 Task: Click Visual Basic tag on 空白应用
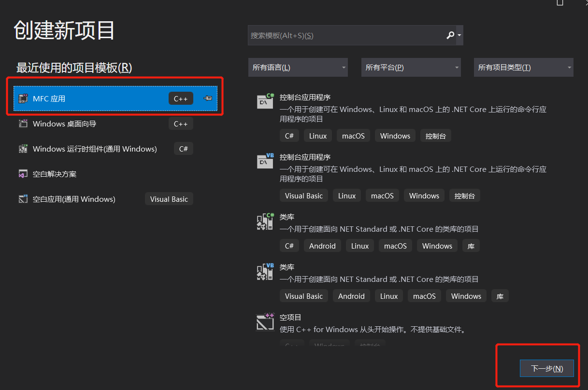(169, 199)
